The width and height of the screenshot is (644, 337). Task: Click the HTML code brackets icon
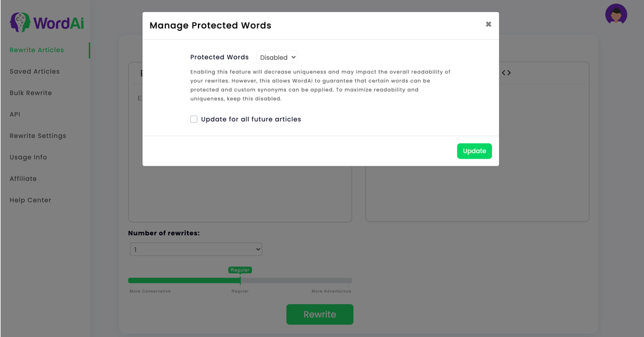pos(506,73)
